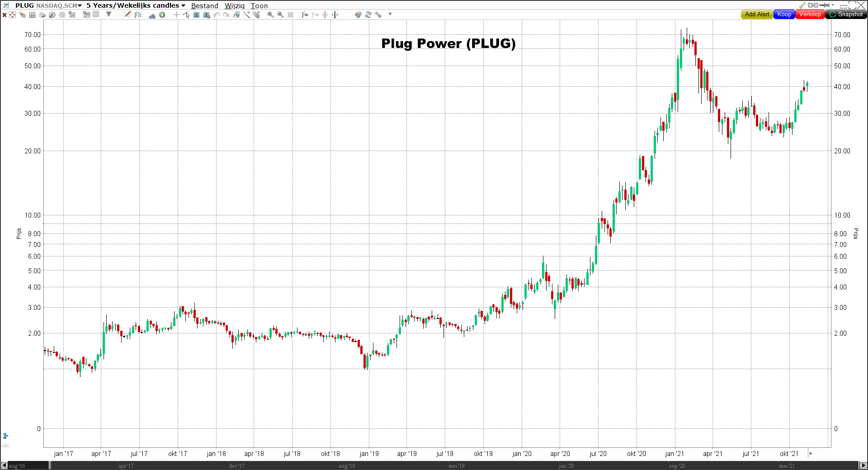Zoom in with the magnifier plus icon
This screenshot has width=868, height=470.
click(270, 14)
